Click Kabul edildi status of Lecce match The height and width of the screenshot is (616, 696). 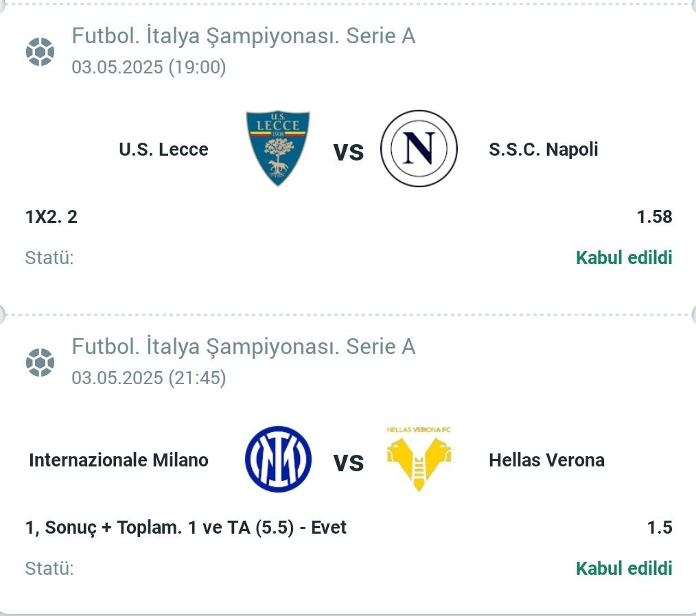coord(624,258)
